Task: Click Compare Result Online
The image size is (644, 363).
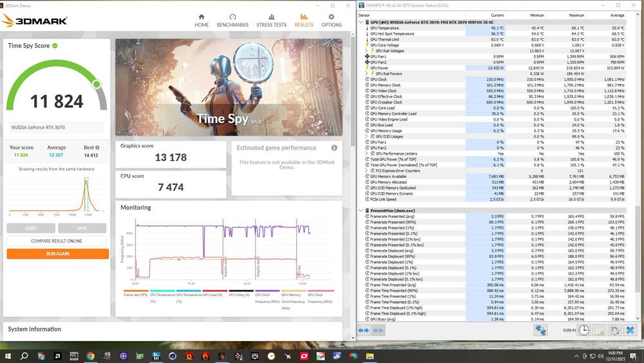Action: coord(56,241)
